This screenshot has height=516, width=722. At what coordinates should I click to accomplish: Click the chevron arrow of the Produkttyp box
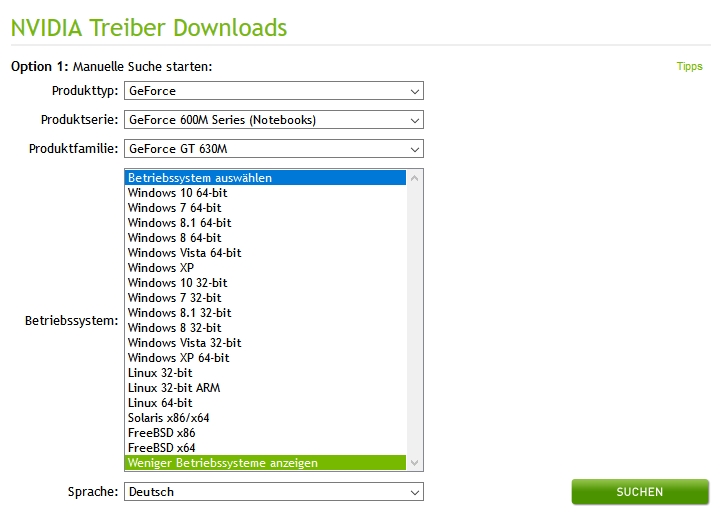(x=414, y=91)
